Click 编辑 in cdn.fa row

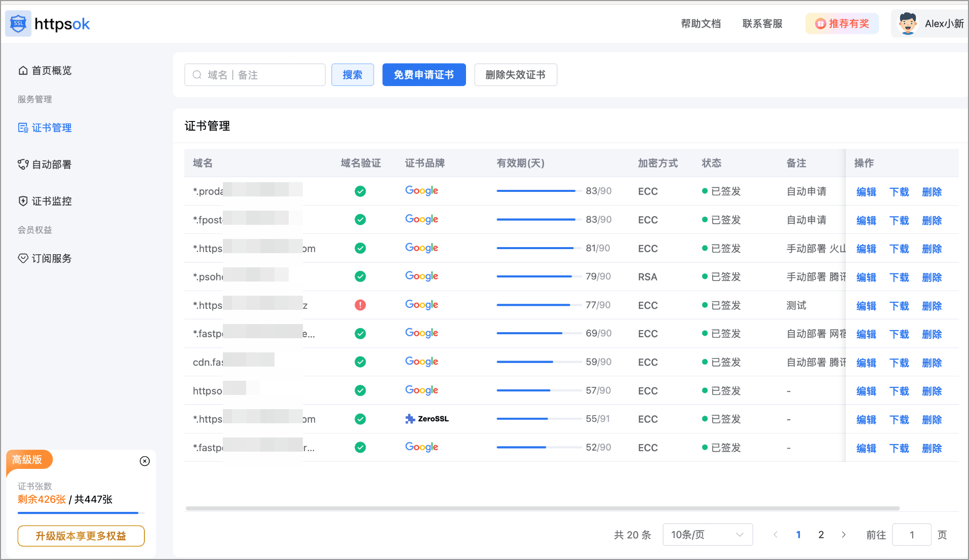tap(866, 363)
